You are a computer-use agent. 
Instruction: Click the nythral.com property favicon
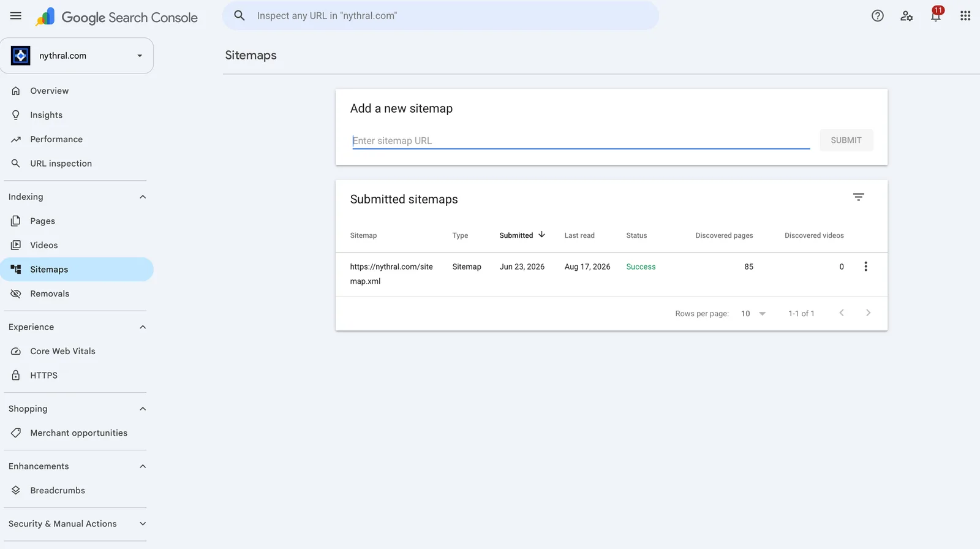pyautogui.click(x=21, y=56)
